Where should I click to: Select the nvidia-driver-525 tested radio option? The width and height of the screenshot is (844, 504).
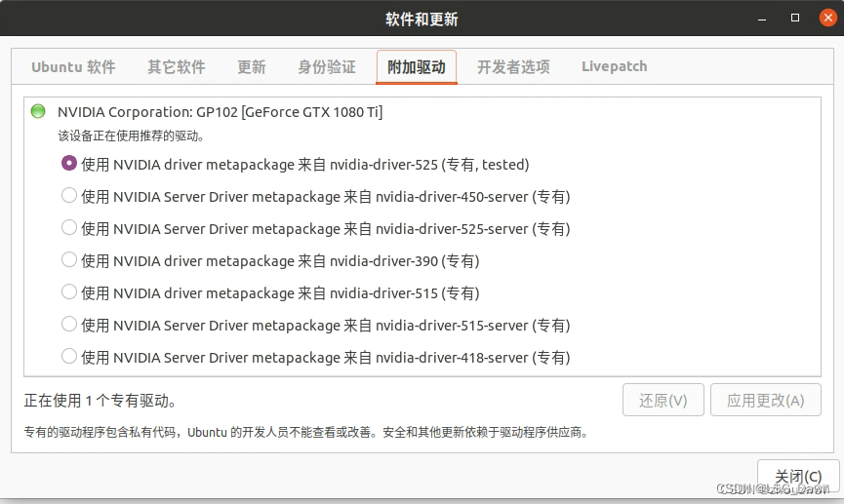pos(69,163)
